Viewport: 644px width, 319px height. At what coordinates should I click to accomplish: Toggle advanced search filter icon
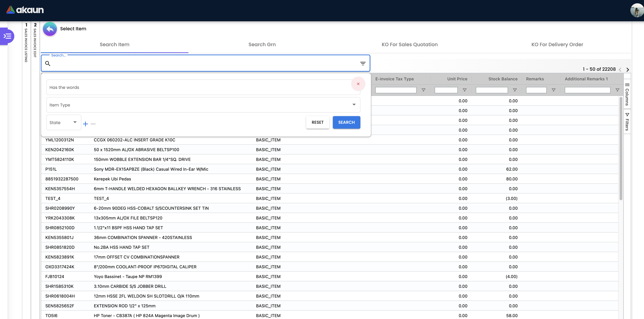coord(363,63)
